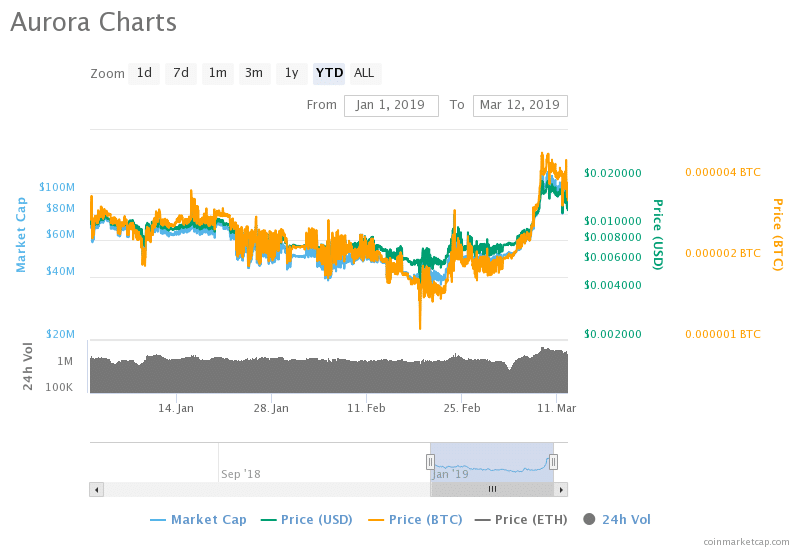The width and height of the screenshot is (800, 550).
Task: Click the 0.000002 BTC axis label
Action: pyautogui.click(x=723, y=254)
